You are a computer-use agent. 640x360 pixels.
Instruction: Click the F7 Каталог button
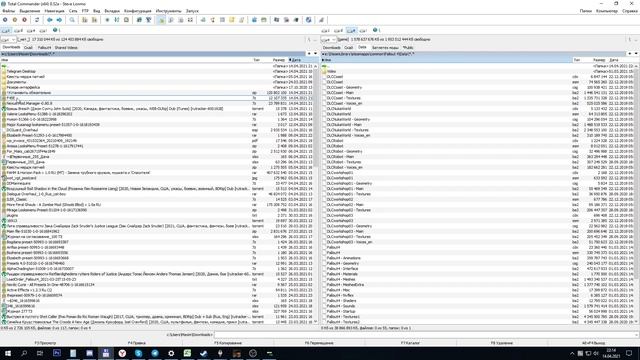tap(410, 343)
